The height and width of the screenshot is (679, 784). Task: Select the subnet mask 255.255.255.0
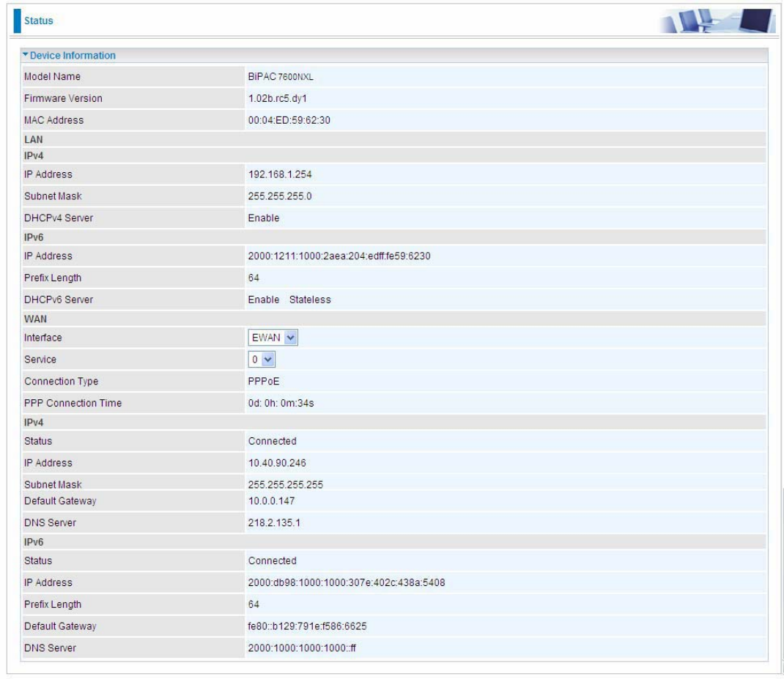pos(280,196)
